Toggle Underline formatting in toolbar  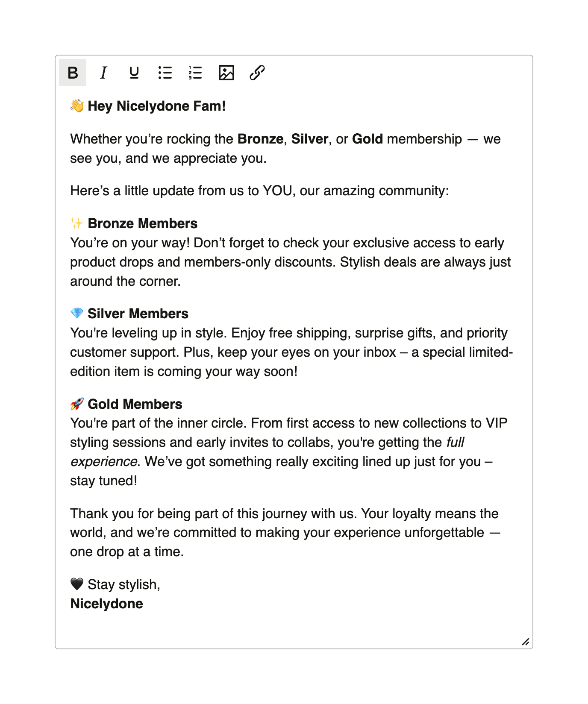pyautogui.click(x=134, y=73)
